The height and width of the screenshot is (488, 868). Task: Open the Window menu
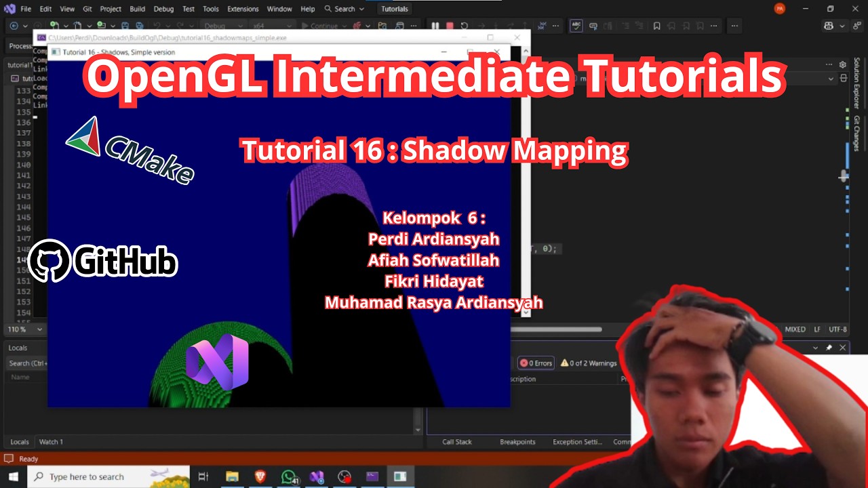coord(279,9)
